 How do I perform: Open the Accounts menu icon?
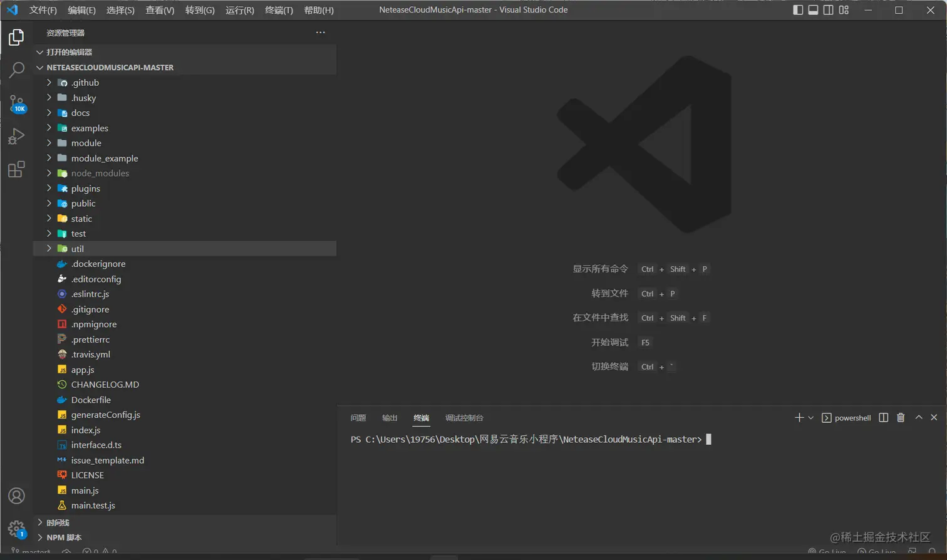[x=16, y=496]
